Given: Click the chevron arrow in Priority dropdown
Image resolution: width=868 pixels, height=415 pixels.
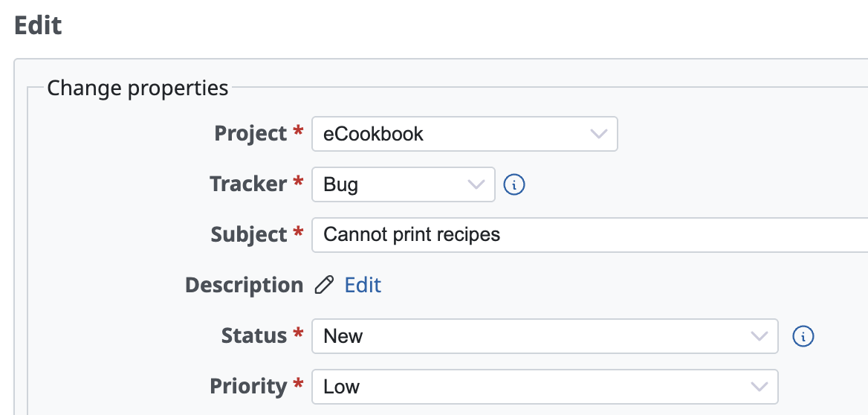Looking at the screenshot, I should pyautogui.click(x=759, y=387).
